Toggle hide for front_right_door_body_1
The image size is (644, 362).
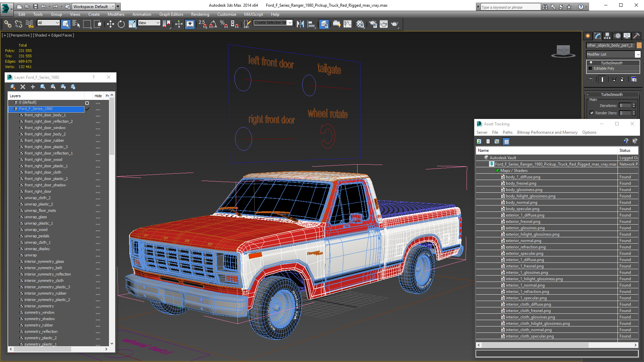coord(98,116)
